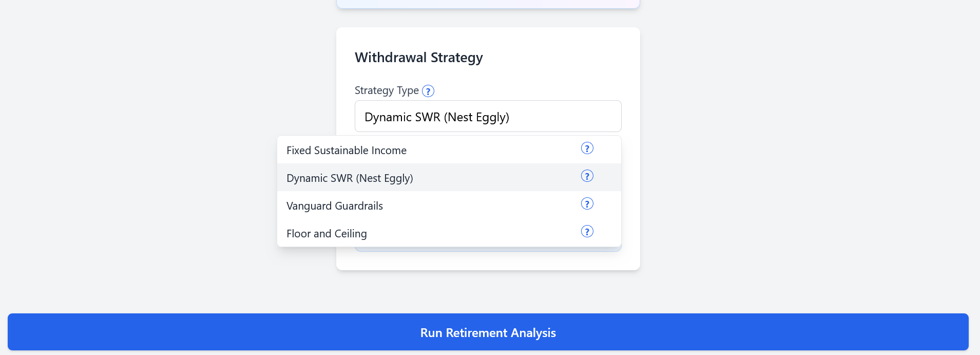Click the input showing Dynamic SWR (Nest Eggly)
This screenshot has height=355, width=980.
coord(487,116)
